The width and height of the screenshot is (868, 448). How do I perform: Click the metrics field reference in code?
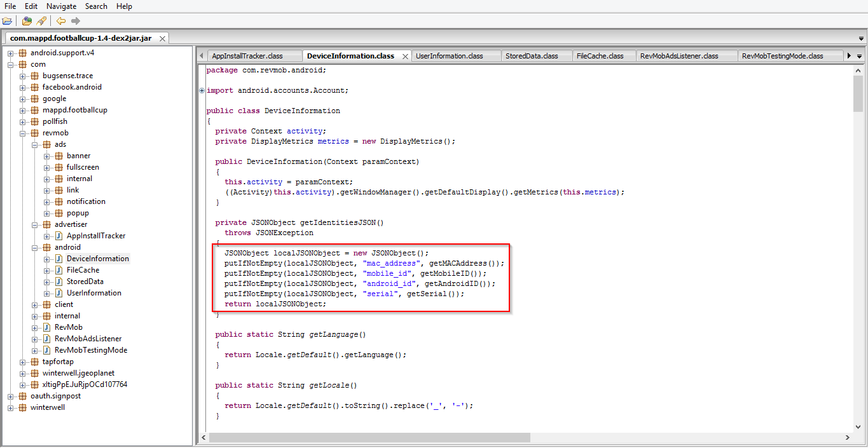[330, 141]
